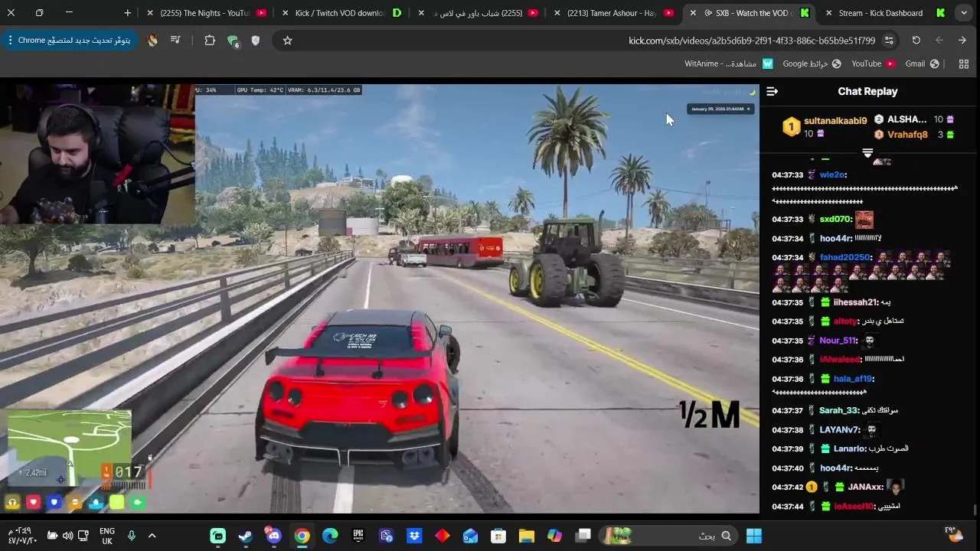Open the green chat app in taskbar
Screen dimensions: 980x551
(x=218, y=536)
